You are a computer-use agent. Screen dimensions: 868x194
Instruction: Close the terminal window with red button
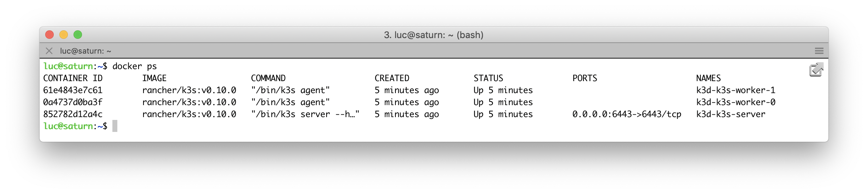[x=49, y=35]
